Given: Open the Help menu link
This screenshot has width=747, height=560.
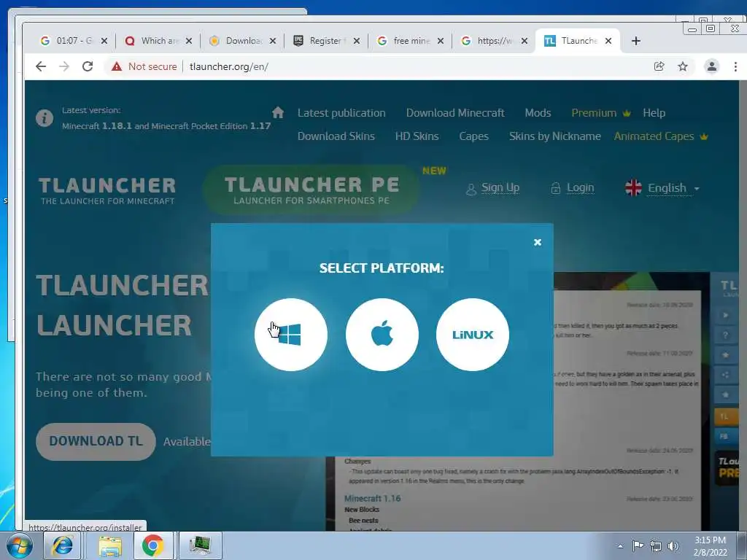Looking at the screenshot, I should click(x=654, y=113).
